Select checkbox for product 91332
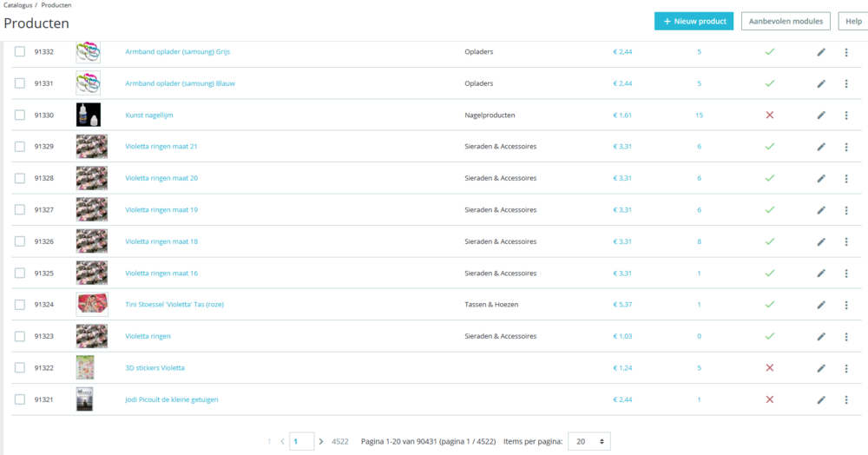Viewport: 868px width, 455px height. tap(20, 51)
